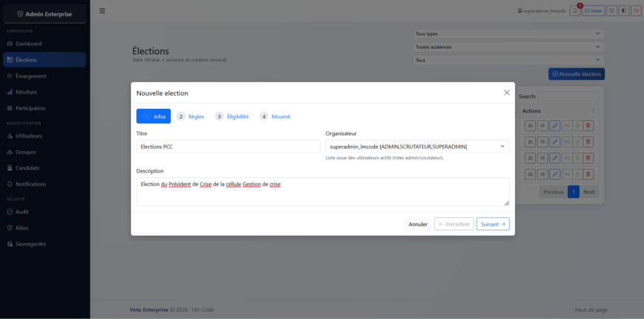Click the Audit sidebar item
The width and height of the screenshot is (644, 319).
click(x=22, y=212)
